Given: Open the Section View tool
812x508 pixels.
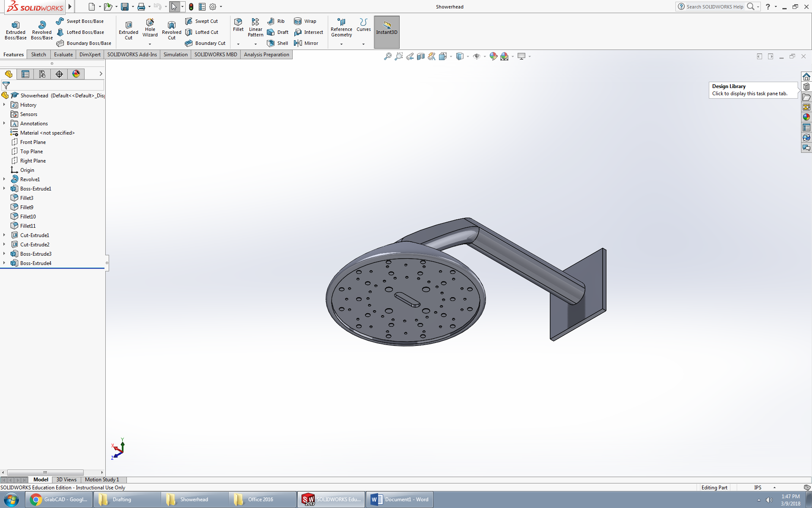Looking at the screenshot, I should click(x=420, y=56).
